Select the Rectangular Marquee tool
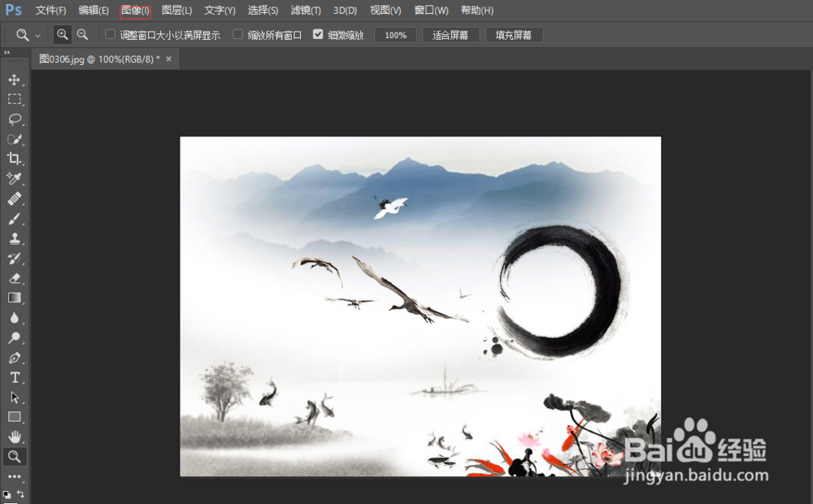Viewport: 813px width, 504px height. pyautogui.click(x=15, y=99)
